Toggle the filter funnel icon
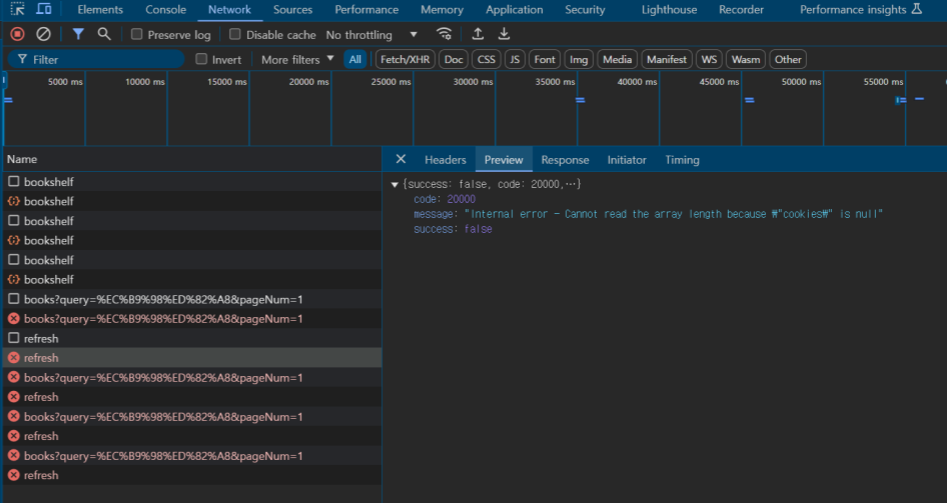This screenshot has width=947, height=503. (x=78, y=34)
